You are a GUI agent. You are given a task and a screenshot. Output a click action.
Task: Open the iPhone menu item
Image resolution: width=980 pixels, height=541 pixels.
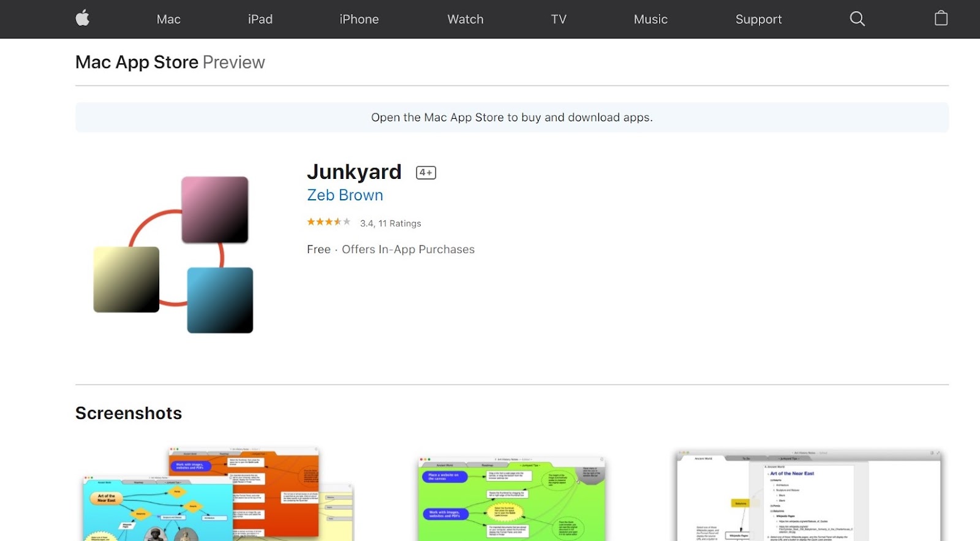[359, 19]
